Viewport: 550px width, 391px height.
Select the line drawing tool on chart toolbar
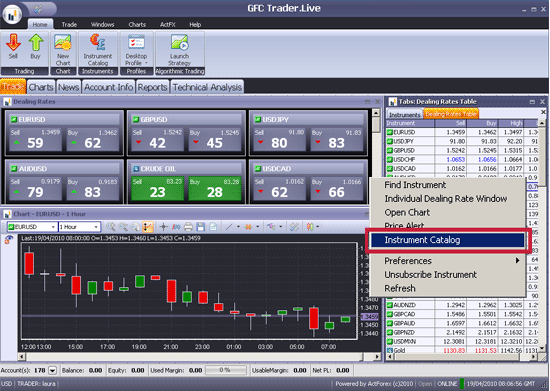(229, 227)
